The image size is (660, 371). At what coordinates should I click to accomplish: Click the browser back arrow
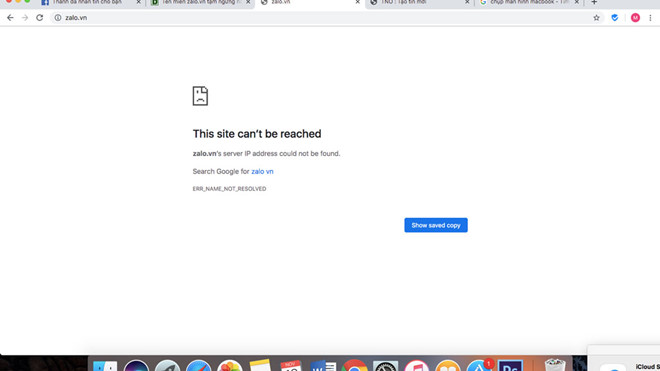point(10,18)
